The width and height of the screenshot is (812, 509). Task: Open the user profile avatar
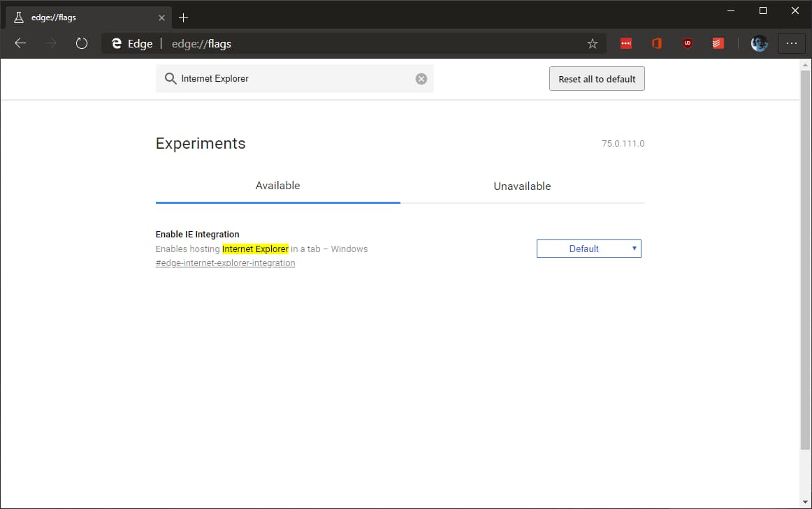[759, 43]
